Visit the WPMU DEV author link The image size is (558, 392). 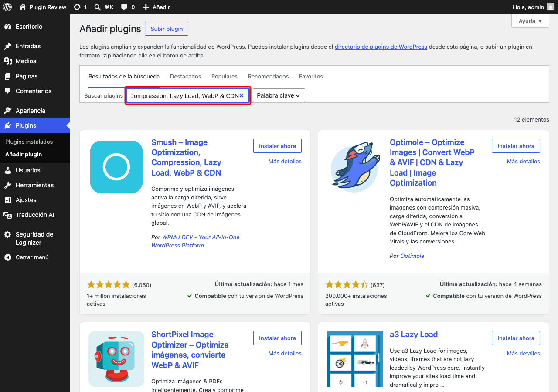195,241
